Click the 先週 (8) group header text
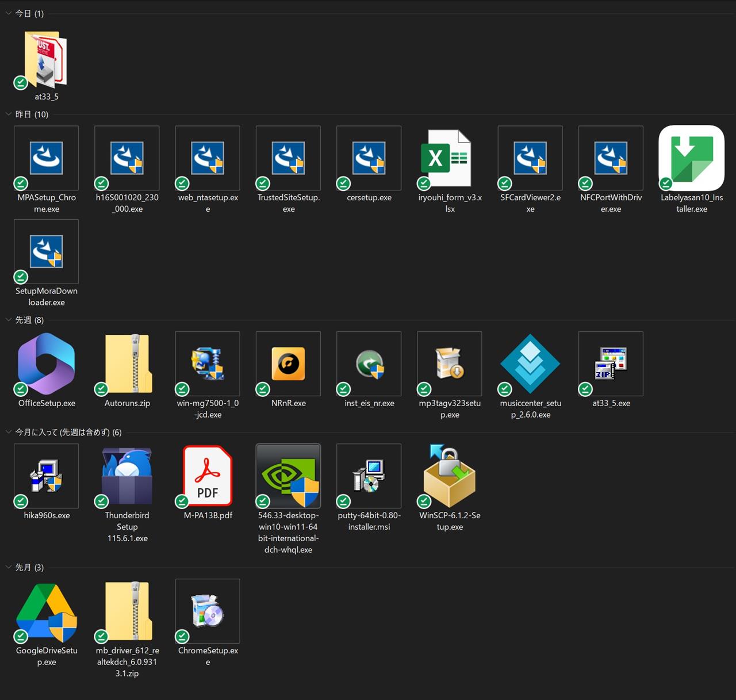736x700 pixels. pos(29,320)
